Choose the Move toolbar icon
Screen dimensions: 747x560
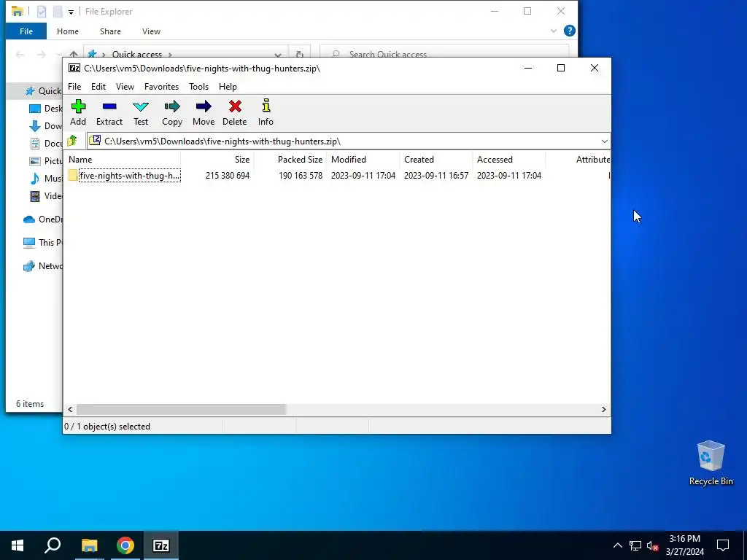click(x=204, y=113)
